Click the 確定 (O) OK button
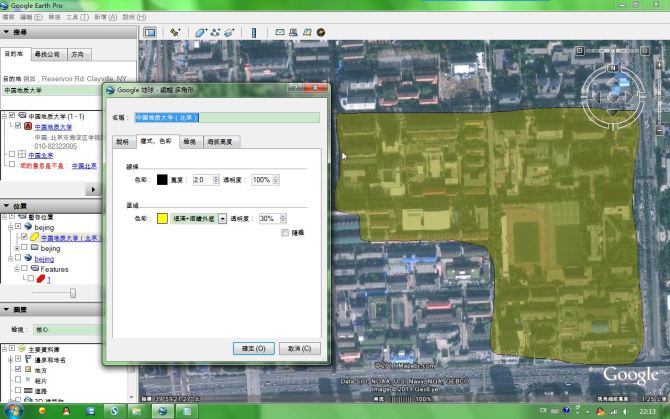Image resolution: width=670 pixels, height=419 pixels. (254, 348)
